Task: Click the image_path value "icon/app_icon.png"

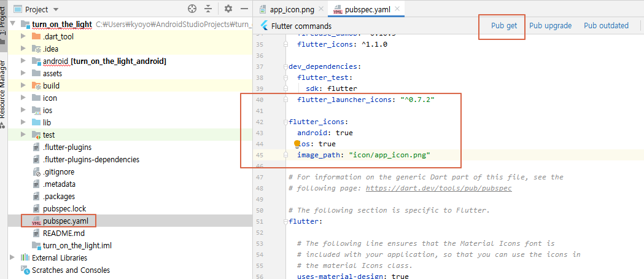Action: (389, 155)
